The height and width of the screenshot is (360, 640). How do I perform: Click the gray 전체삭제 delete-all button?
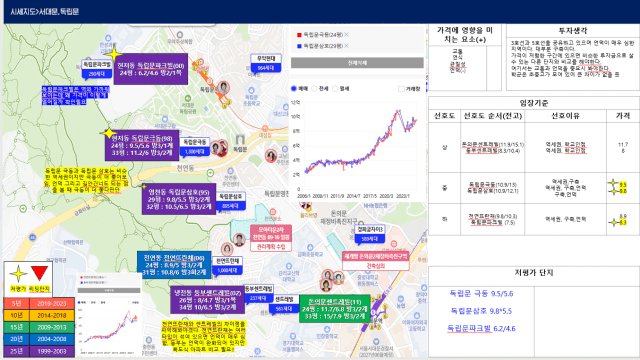point(357,62)
